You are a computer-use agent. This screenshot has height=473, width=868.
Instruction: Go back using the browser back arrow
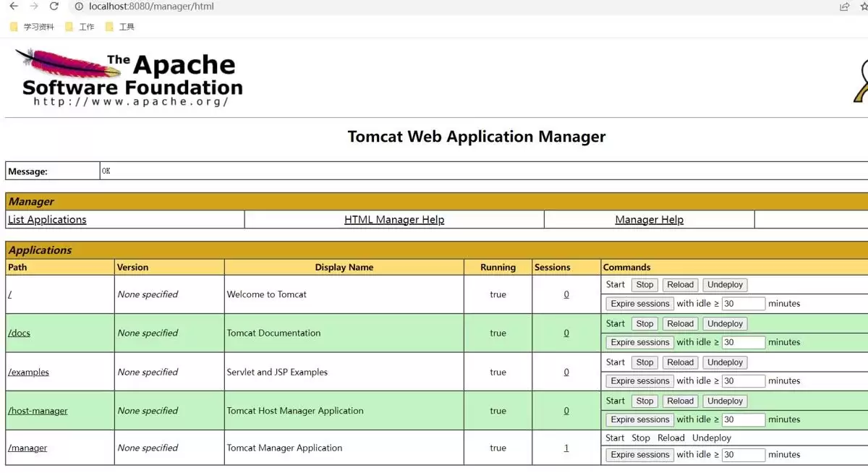tap(13, 7)
